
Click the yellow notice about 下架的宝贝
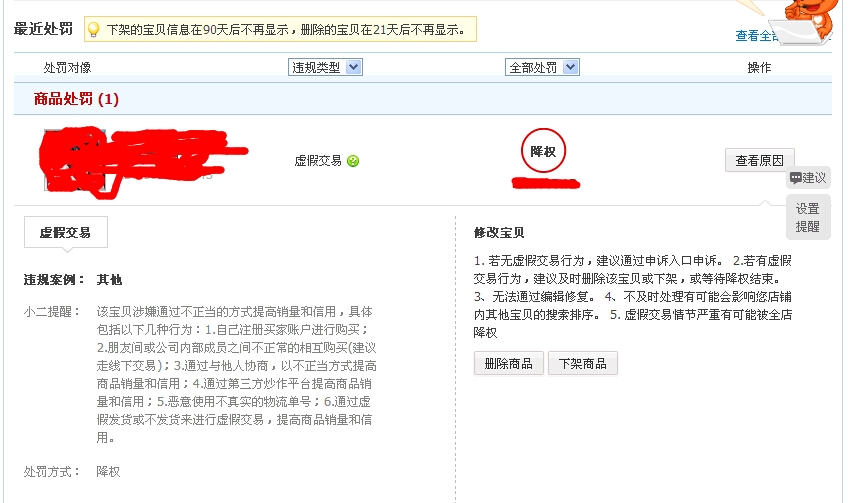coord(286,30)
